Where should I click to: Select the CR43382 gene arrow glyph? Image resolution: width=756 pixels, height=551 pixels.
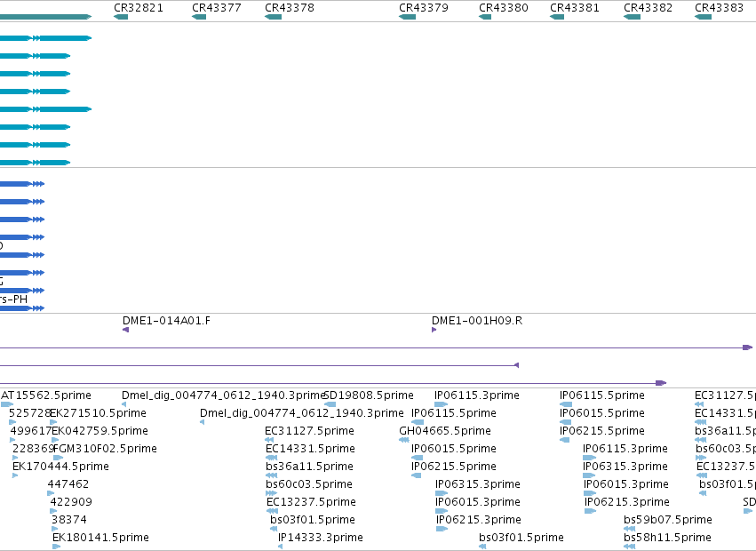coord(632,17)
